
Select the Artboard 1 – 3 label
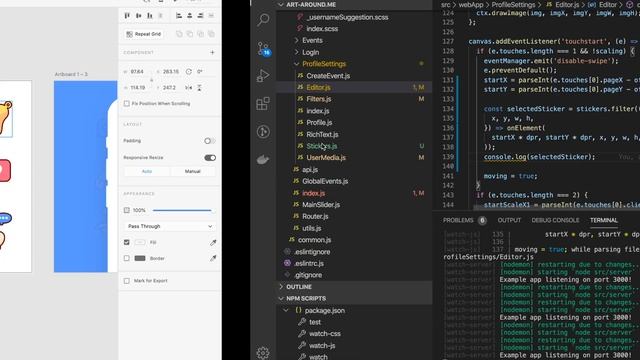[71, 74]
